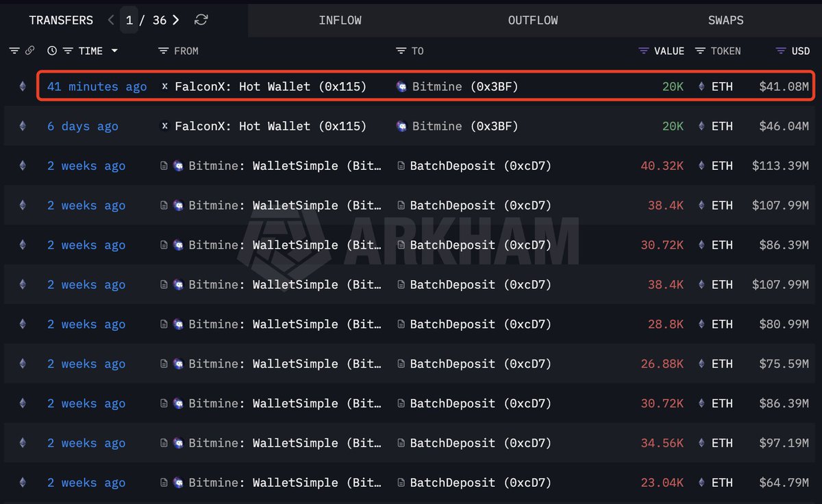Screen dimensions: 822x504
Task: Click the chain link filter icon
Action: pyautogui.click(x=29, y=51)
